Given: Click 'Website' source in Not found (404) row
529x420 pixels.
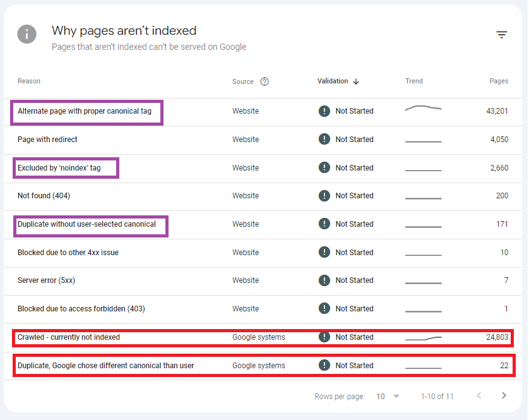Looking at the screenshot, I should (x=246, y=196).
